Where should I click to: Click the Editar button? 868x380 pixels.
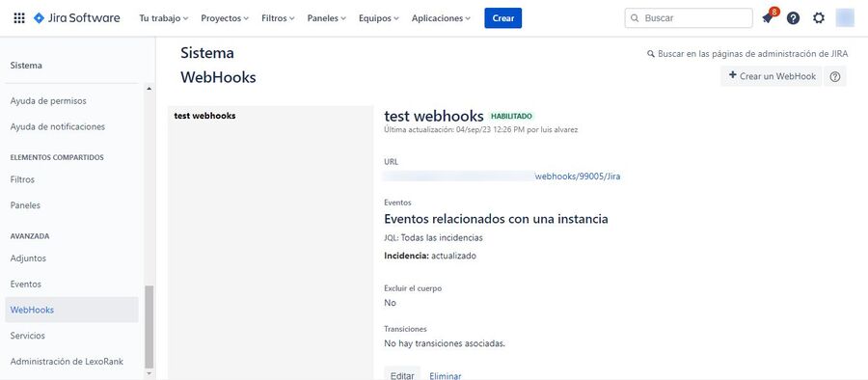click(x=402, y=375)
